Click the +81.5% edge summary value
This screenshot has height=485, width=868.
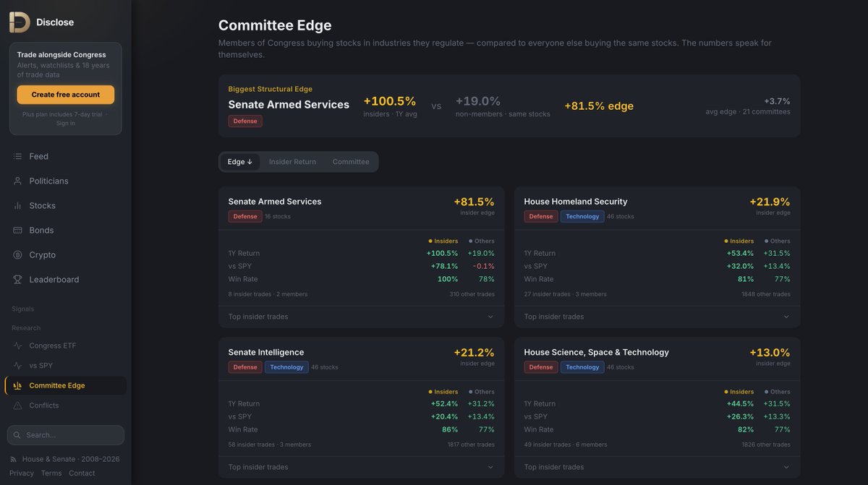[599, 106]
